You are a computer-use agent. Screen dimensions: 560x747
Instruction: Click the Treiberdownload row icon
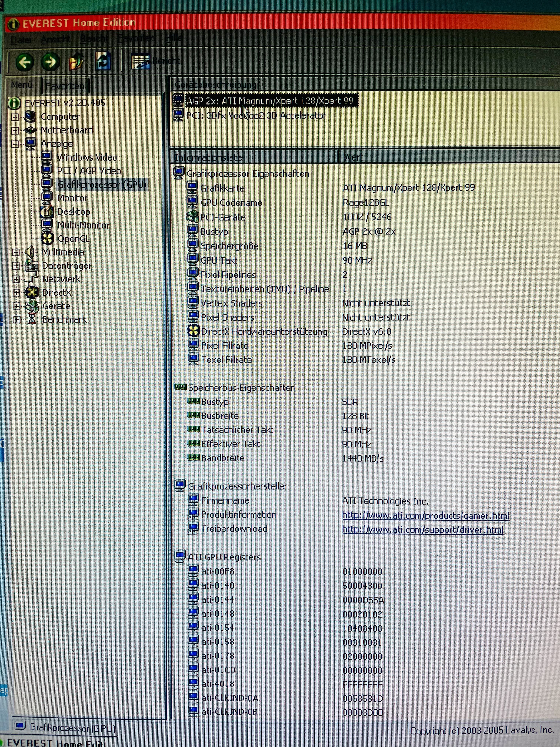click(193, 529)
